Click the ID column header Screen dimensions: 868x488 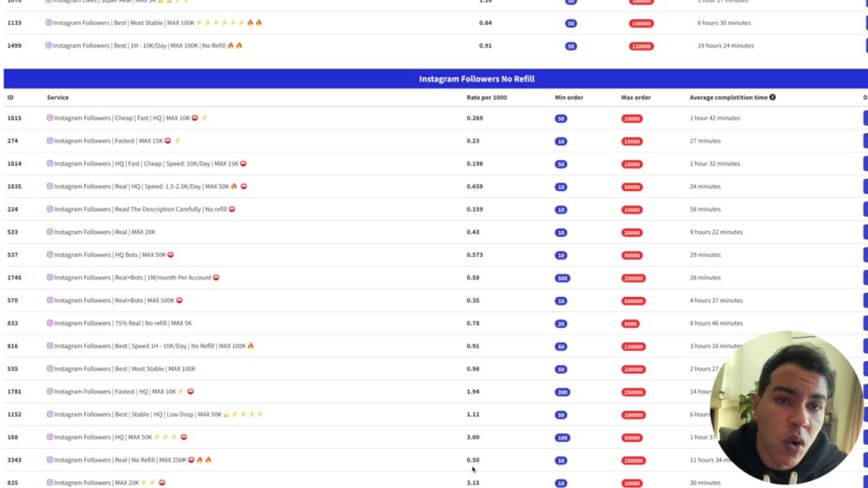pyautogui.click(x=10, y=97)
